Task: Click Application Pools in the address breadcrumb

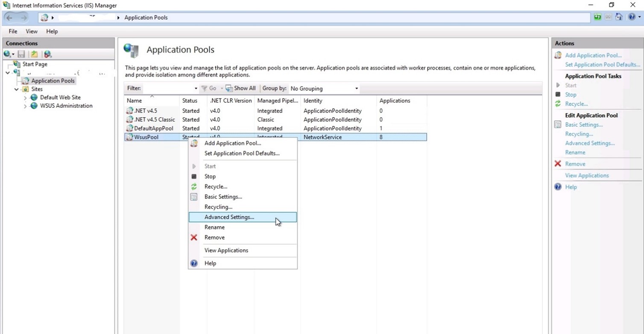Action: (146, 17)
